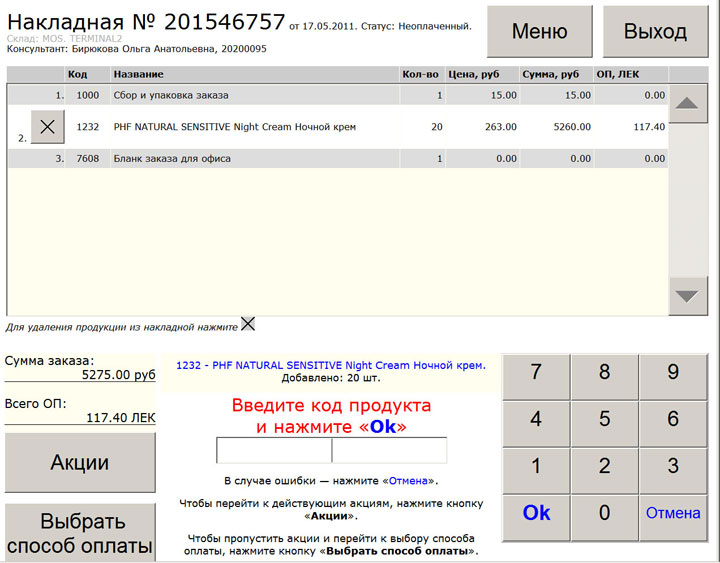Image resolution: width=720 pixels, height=563 pixels.
Task: Click the scrollbar track between arrows
Action: point(688,200)
